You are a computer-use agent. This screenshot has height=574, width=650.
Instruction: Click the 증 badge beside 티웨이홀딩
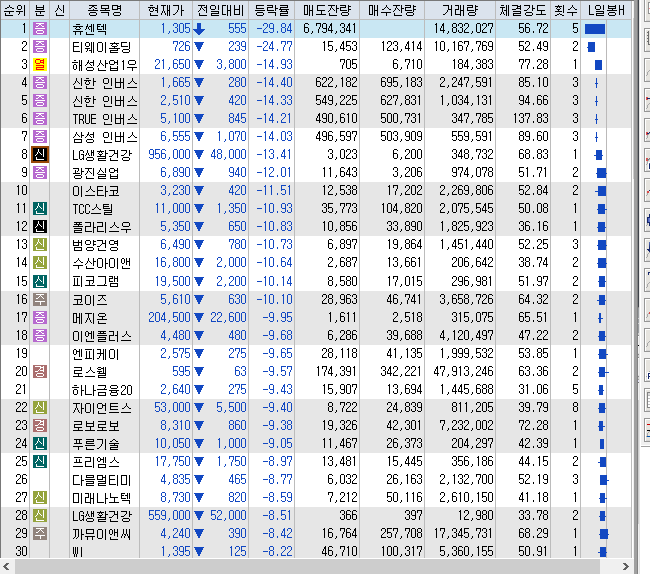pos(40,46)
